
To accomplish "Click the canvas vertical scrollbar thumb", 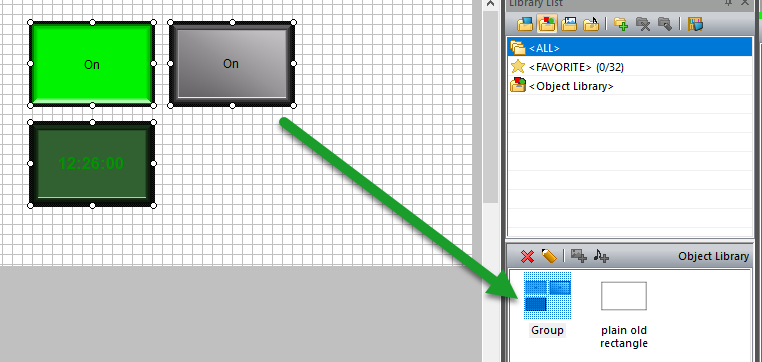I will click(x=491, y=107).
